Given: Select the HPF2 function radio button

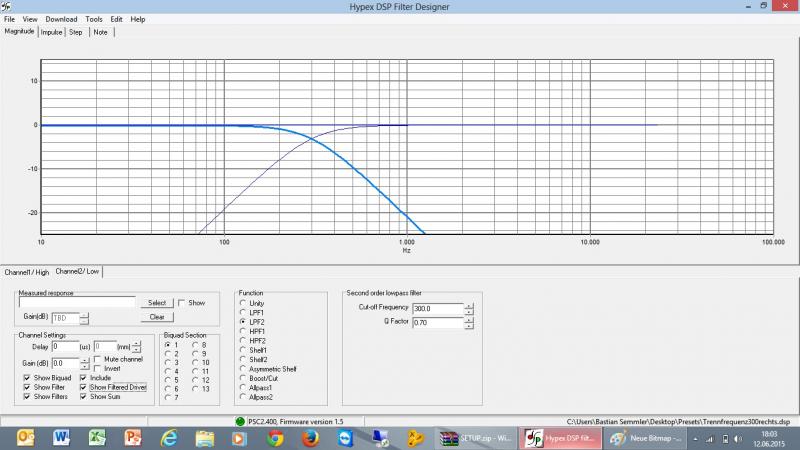Looking at the screenshot, I should (x=241, y=341).
